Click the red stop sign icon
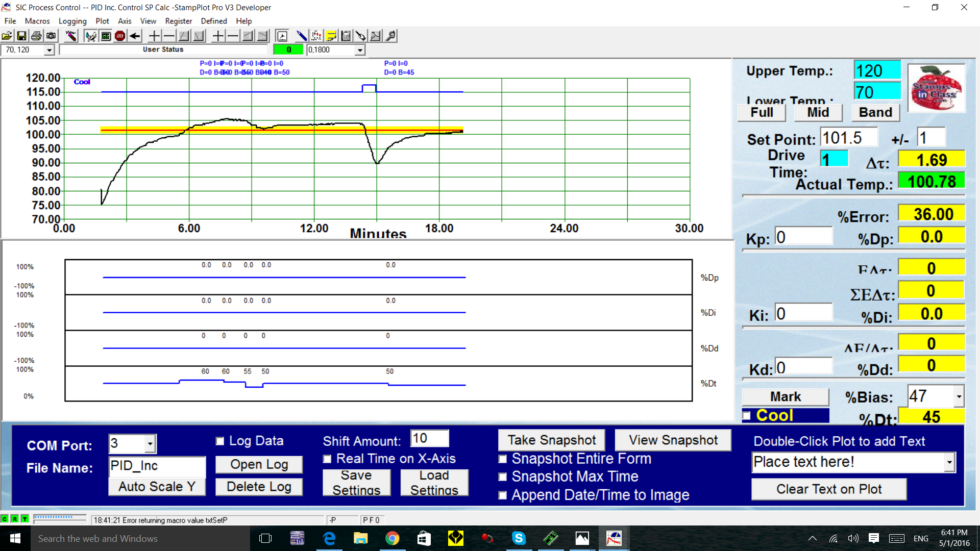 point(120,36)
